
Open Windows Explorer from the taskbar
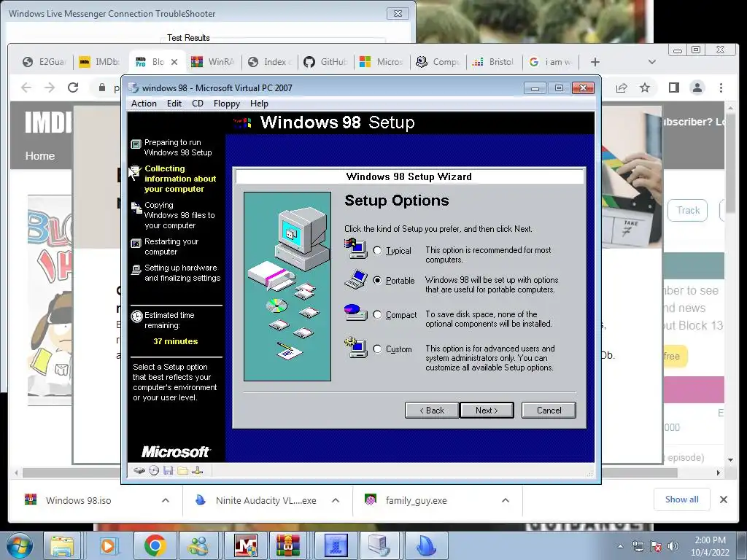(x=63, y=545)
